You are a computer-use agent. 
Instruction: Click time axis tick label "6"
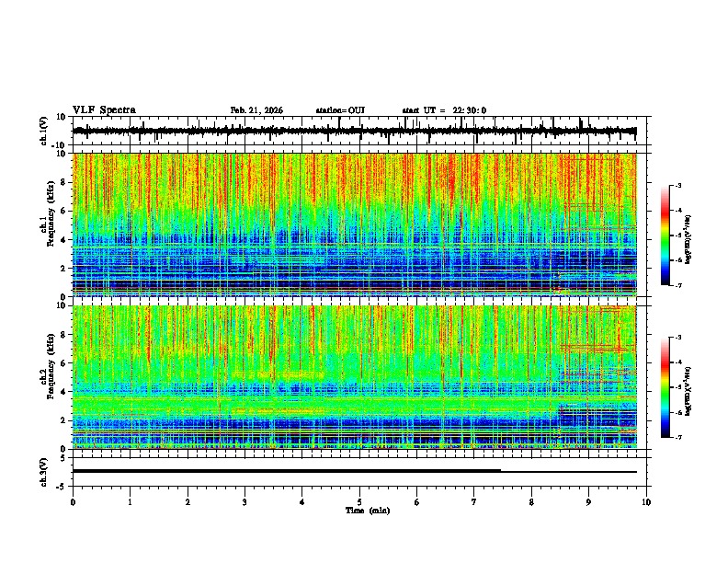(417, 502)
